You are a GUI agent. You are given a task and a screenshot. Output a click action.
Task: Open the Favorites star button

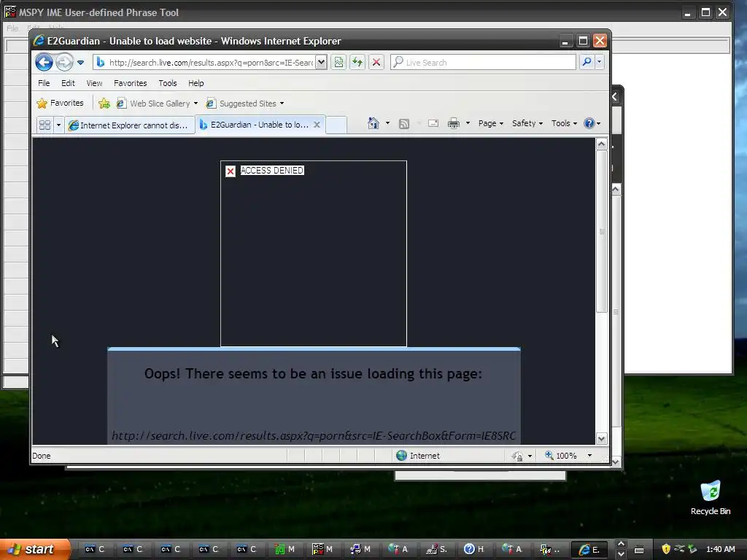tap(60, 103)
